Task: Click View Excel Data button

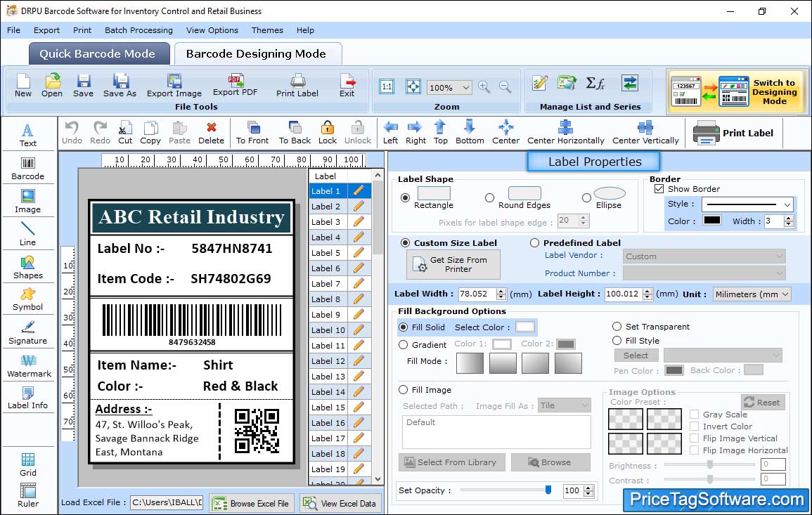Action: click(x=341, y=504)
